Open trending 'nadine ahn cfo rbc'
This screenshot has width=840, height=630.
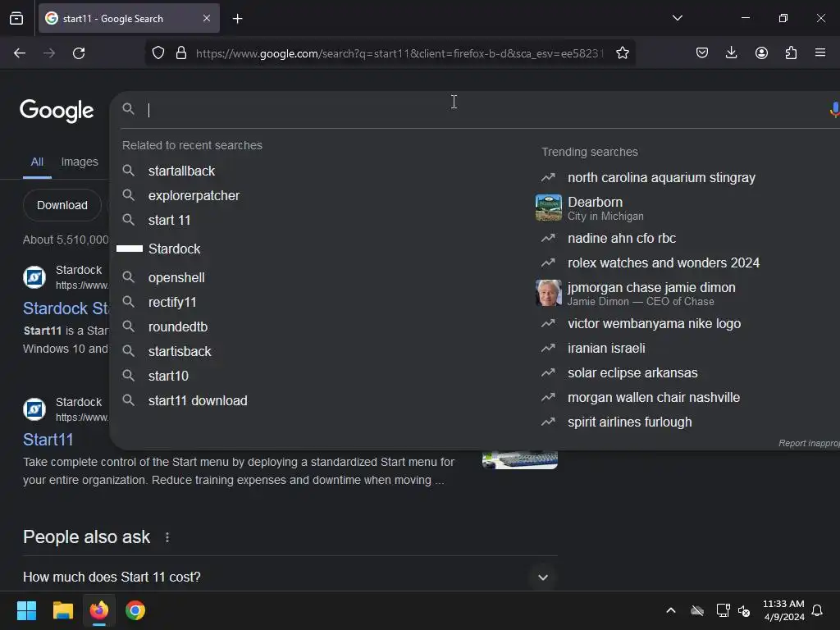[622, 238]
